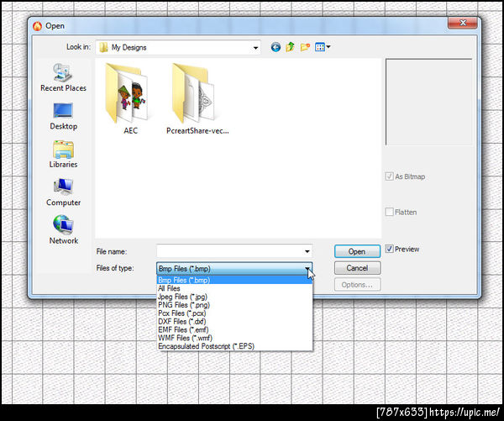Click the Up One Level folder icon
The height and width of the screenshot is (421, 504).
point(290,47)
